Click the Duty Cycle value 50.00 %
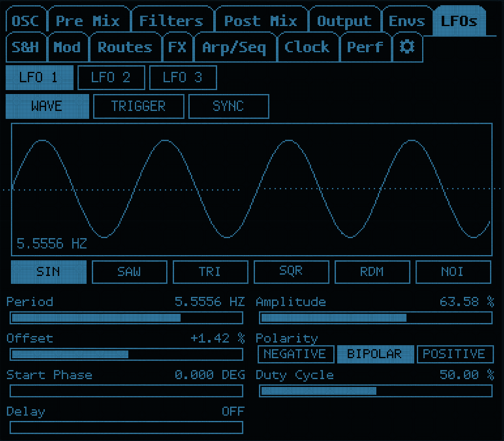The image size is (504, 441). [x=467, y=375]
